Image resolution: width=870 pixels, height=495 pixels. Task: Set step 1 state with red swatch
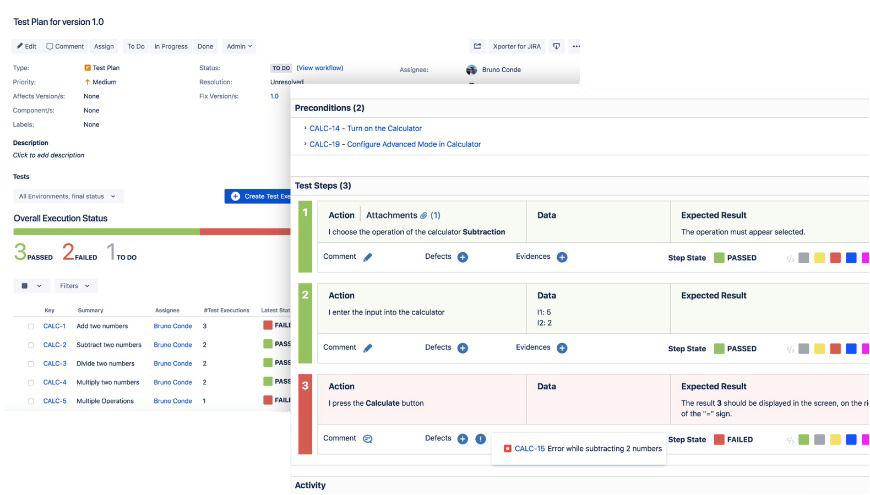835,258
